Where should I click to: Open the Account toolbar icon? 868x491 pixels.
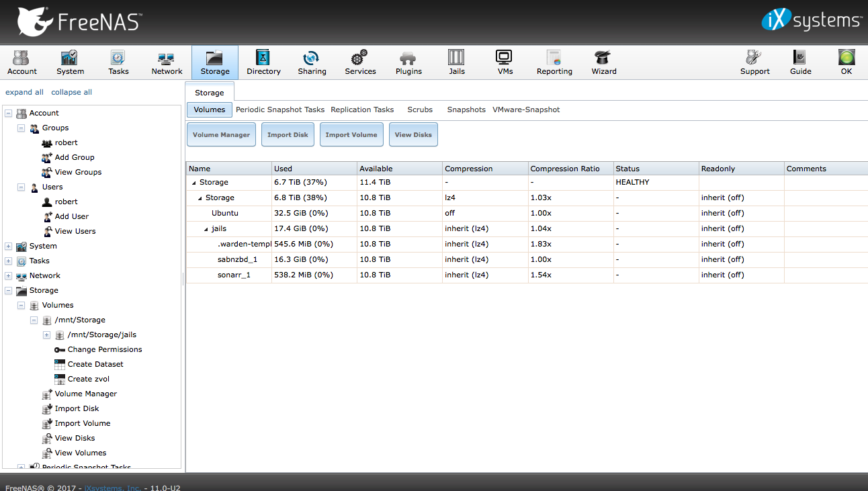coord(22,62)
